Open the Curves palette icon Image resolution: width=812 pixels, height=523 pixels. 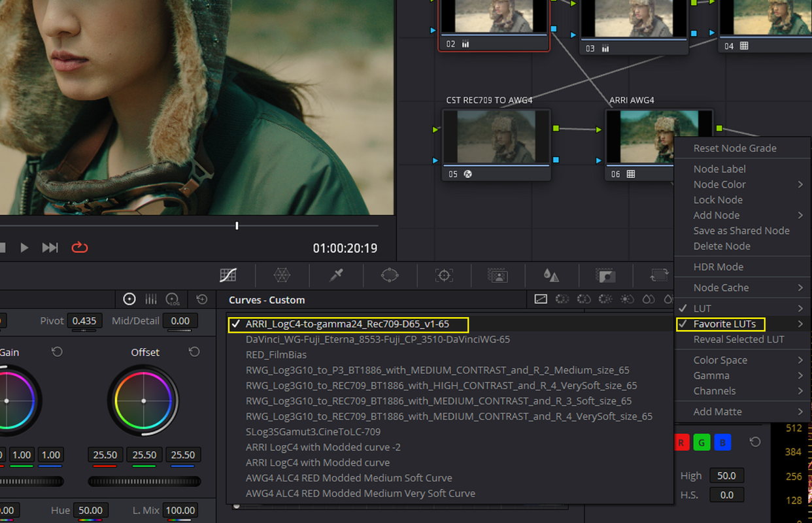(x=228, y=275)
